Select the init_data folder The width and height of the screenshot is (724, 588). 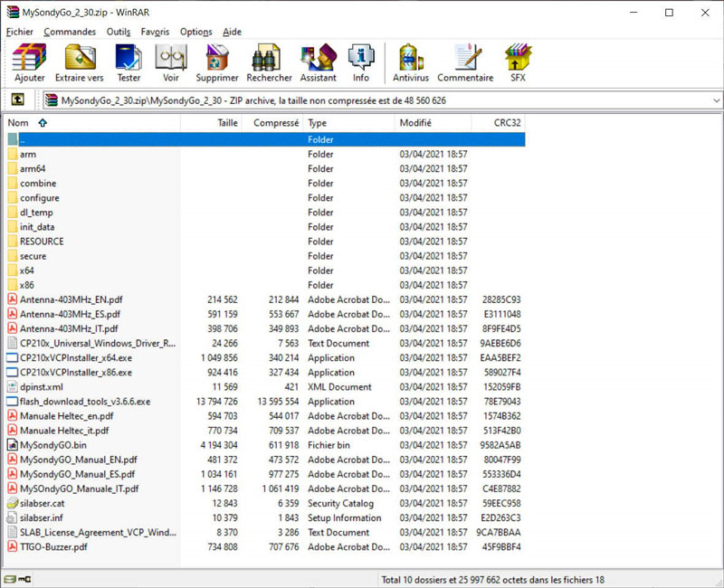266,227
